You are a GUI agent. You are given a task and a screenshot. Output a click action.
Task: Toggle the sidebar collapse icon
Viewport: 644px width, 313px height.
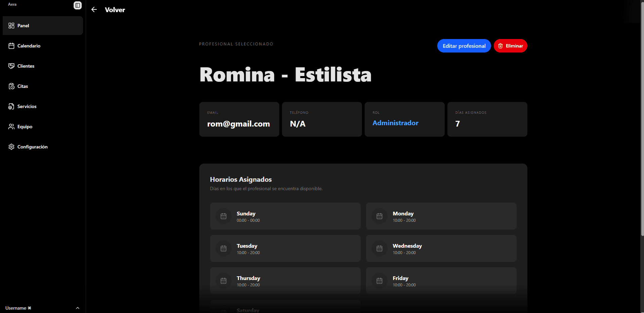[x=78, y=5]
